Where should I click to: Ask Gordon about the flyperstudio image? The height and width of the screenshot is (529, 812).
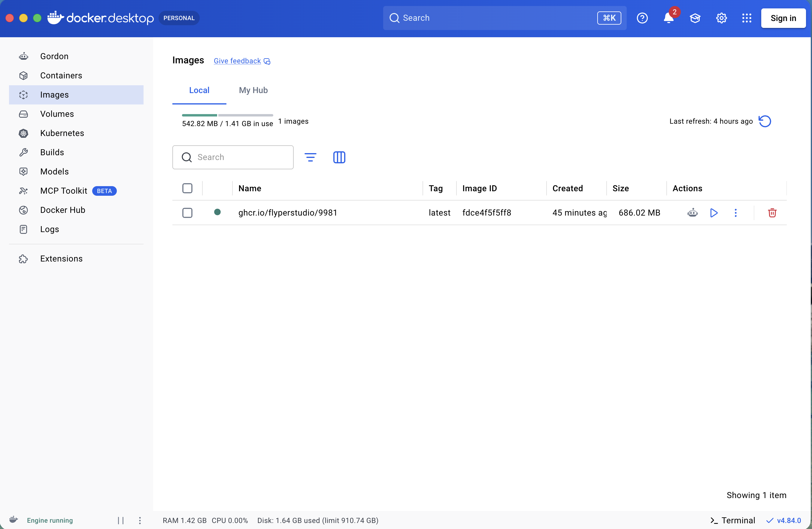tap(692, 213)
